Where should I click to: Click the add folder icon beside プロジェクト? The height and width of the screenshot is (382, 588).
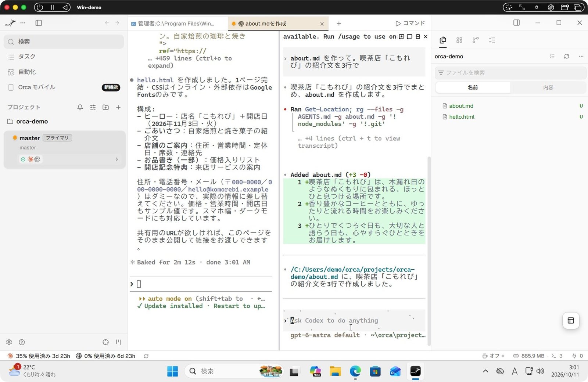coord(105,107)
